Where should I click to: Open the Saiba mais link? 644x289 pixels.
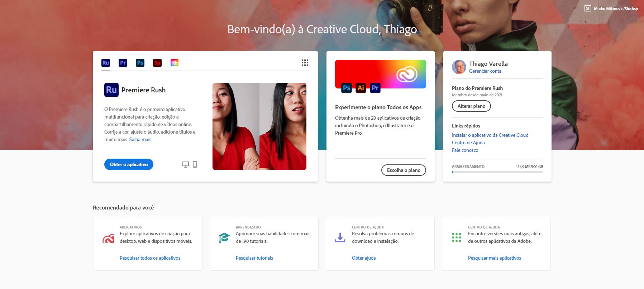140,139
